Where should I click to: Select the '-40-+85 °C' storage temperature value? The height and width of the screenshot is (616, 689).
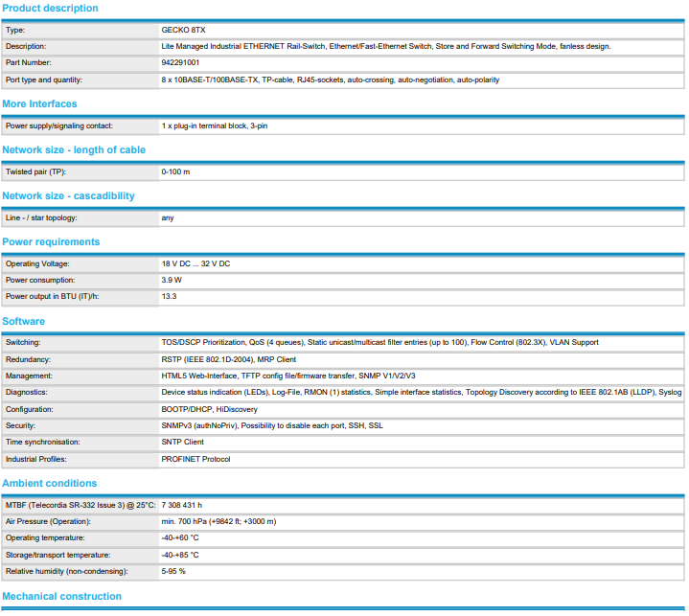coord(180,556)
